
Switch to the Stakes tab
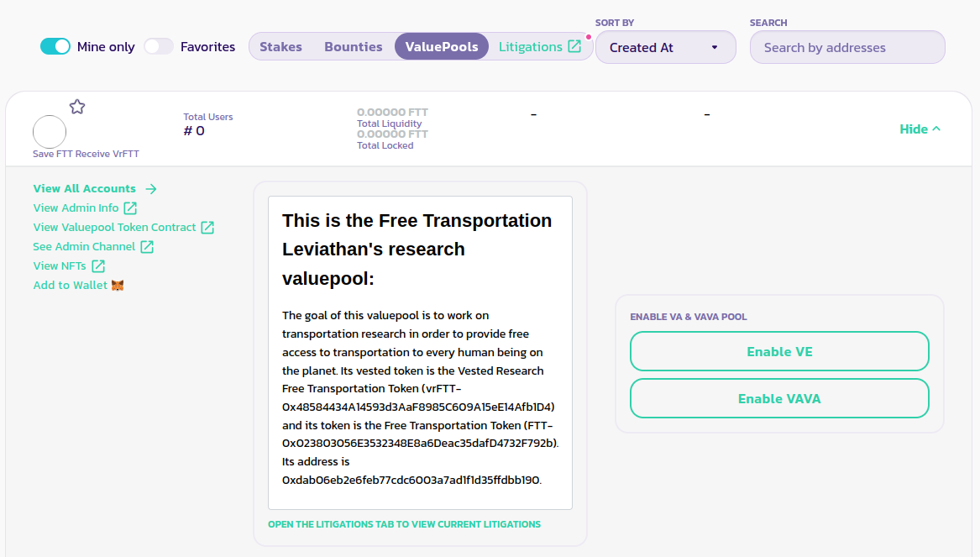[280, 47]
